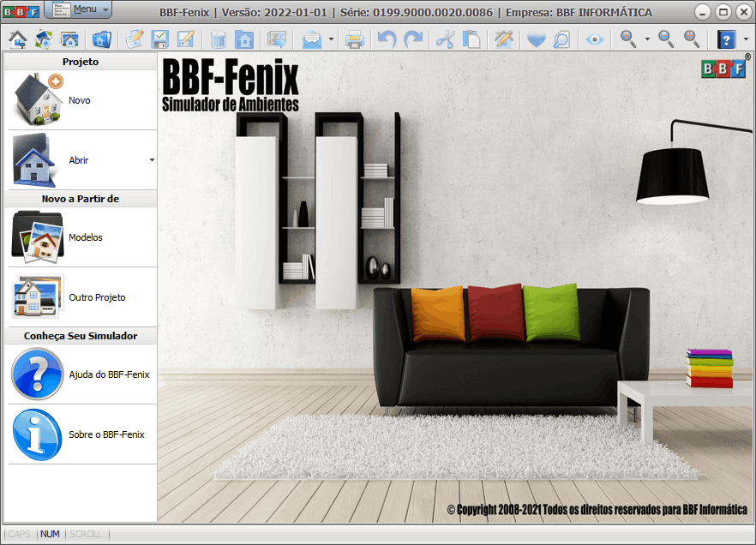This screenshot has height=545, width=756.
Task: Click the SCROLL status bar indicator
Action: pos(86,534)
